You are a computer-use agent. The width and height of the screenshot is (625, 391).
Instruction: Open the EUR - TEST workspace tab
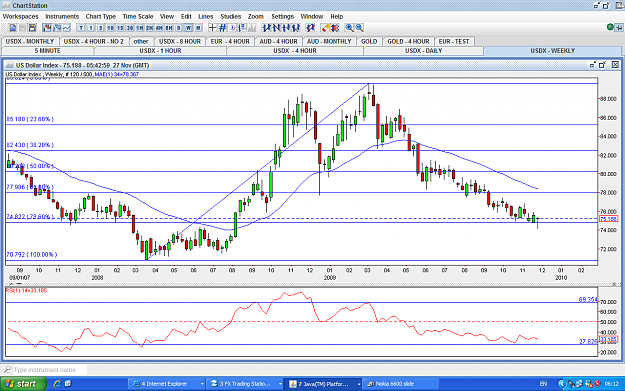(x=454, y=41)
